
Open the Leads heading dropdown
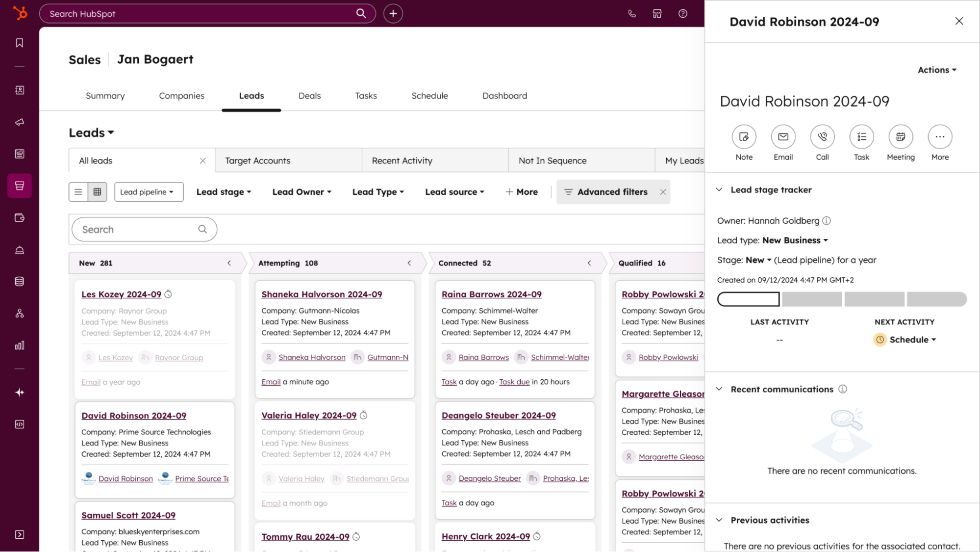point(92,133)
